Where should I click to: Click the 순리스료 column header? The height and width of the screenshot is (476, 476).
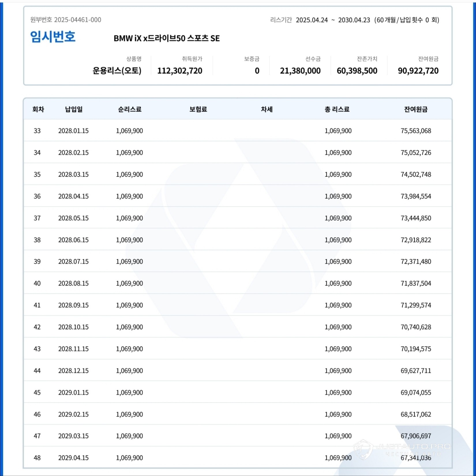[x=130, y=109]
